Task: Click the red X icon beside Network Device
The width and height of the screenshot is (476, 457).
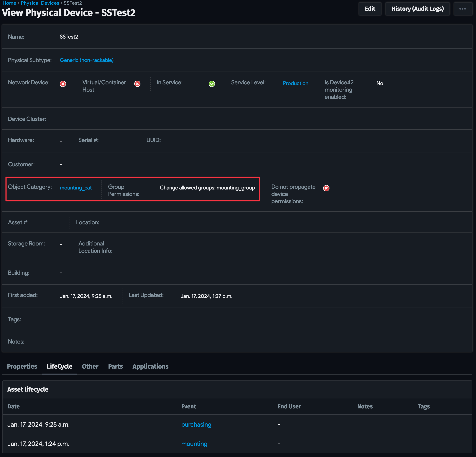Action: tap(63, 84)
